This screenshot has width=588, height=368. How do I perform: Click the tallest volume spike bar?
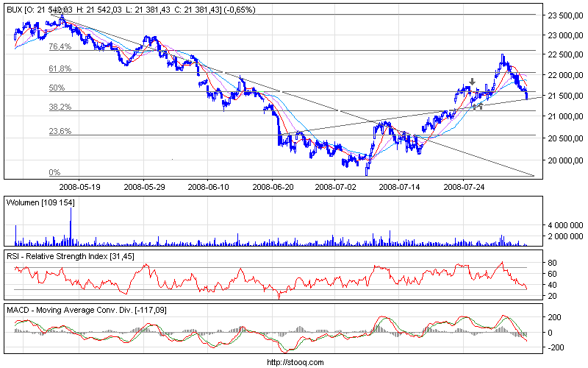(71, 227)
